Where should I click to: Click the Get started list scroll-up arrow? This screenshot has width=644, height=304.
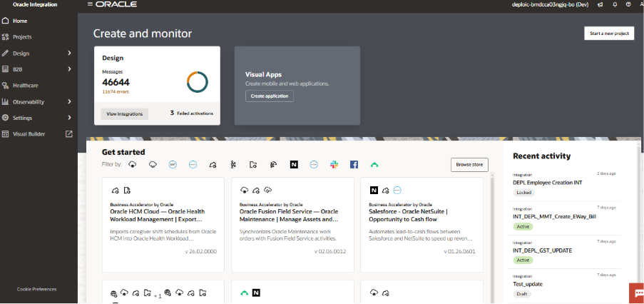click(x=493, y=176)
